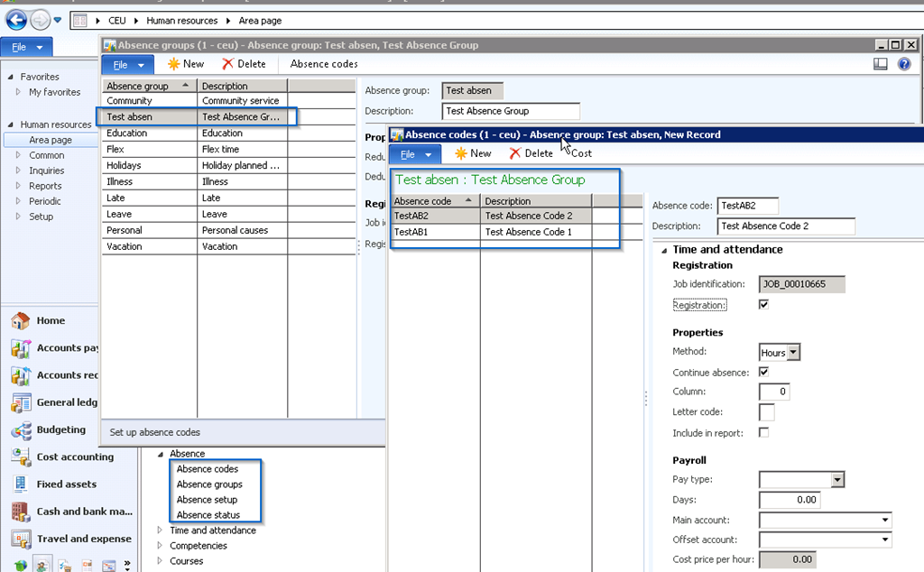924x572 pixels.
Task: Open the Pay type dropdown
Action: pos(837,480)
